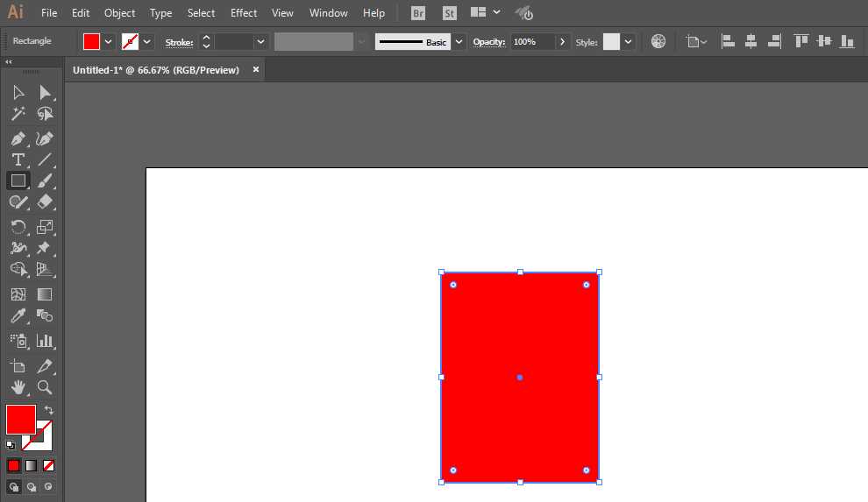Activate the Hand tool

tap(18, 387)
